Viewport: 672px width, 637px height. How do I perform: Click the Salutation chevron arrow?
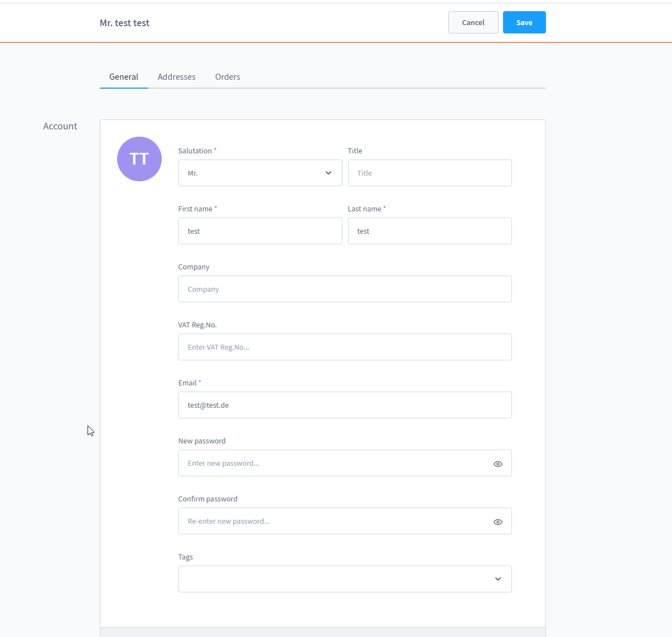328,173
